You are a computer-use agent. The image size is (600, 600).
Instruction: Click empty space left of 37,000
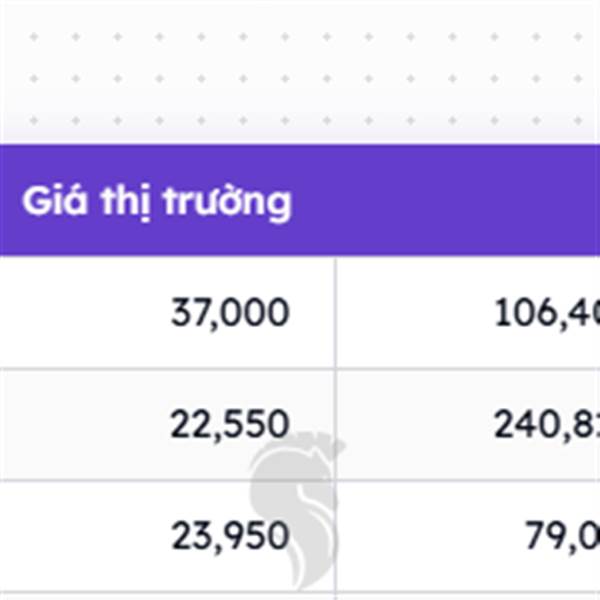tap(84, 313)
